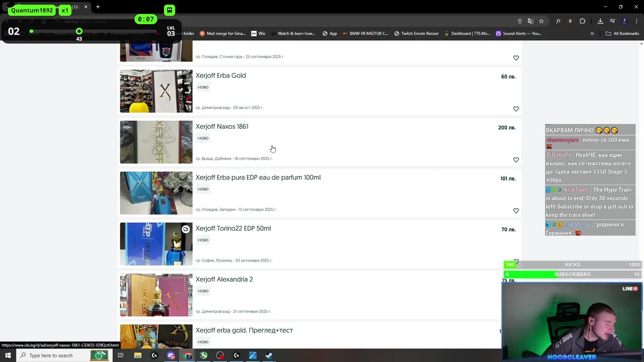The height and width of the screenshot is (362, 644).
Task: Open a new browser tab
Action: pos(98,7)
